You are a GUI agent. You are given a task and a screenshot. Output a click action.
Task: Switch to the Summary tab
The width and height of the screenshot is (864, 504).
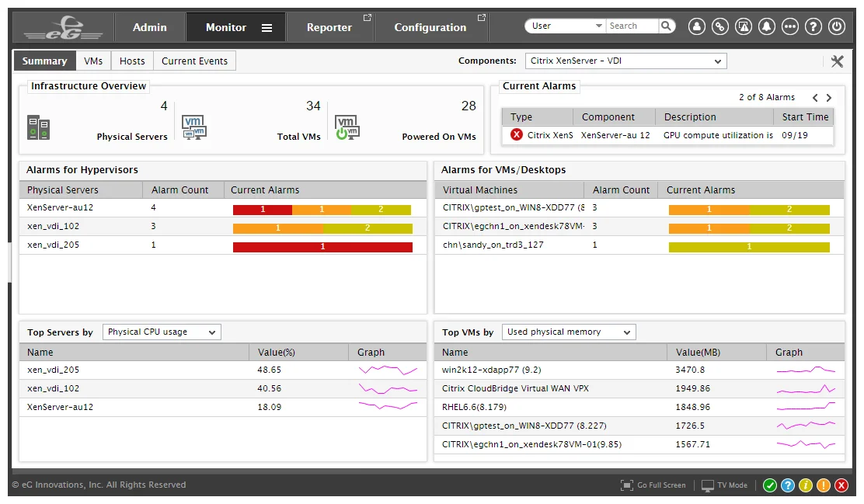point(44,61)
